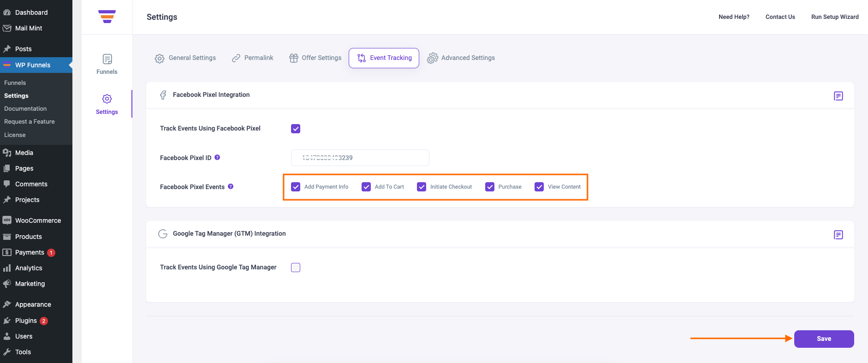The image size is (868, 363).
Task: Click the Payments notification badge
Action: [x=51, y=253]
